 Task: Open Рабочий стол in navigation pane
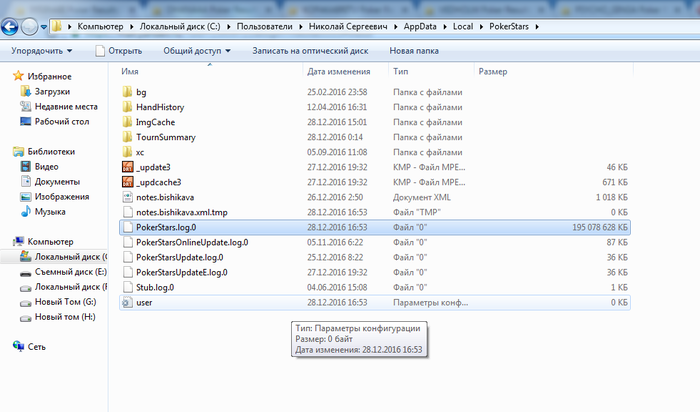[x=62, y=121]
